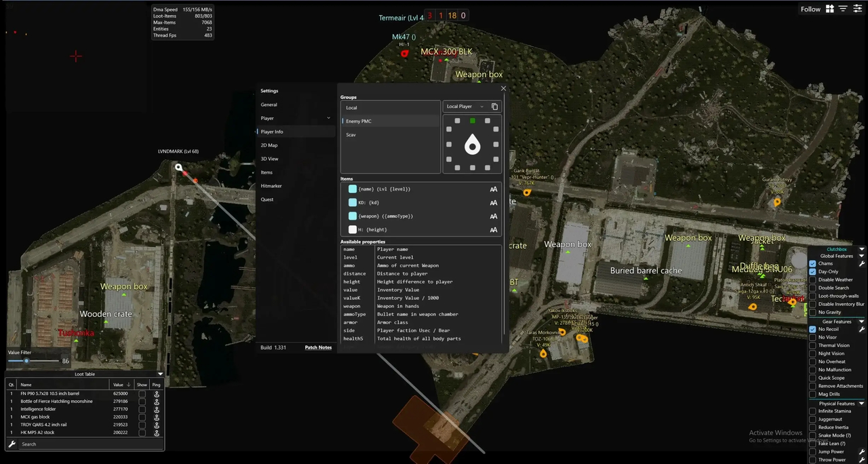Click the font size AA icon on the name row

click(493, 189)
